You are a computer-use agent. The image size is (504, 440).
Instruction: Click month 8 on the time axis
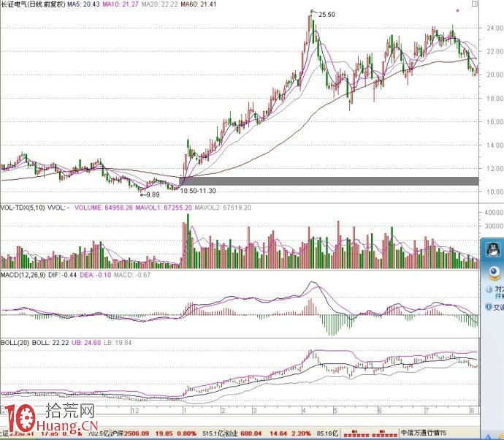click(x=472, y=411)
